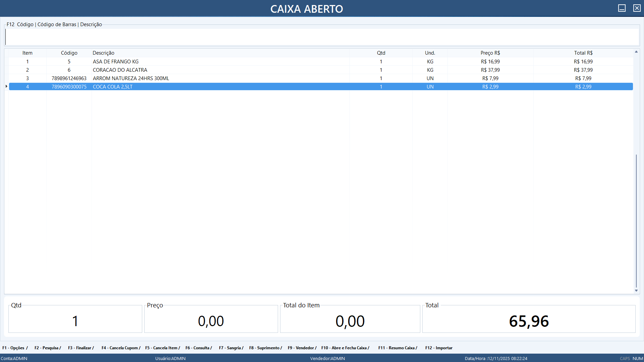Minimize the CAIXA ABERTO window
Image resolution: width=644 pixels, height=362 pixels.
pyautogui.click(x=622, y=8)
